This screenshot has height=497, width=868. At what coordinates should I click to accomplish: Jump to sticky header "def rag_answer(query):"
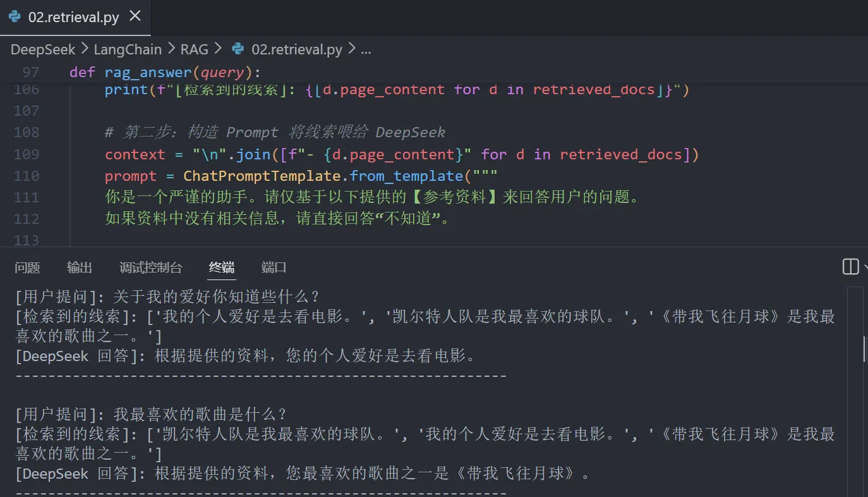coord(165,71)
